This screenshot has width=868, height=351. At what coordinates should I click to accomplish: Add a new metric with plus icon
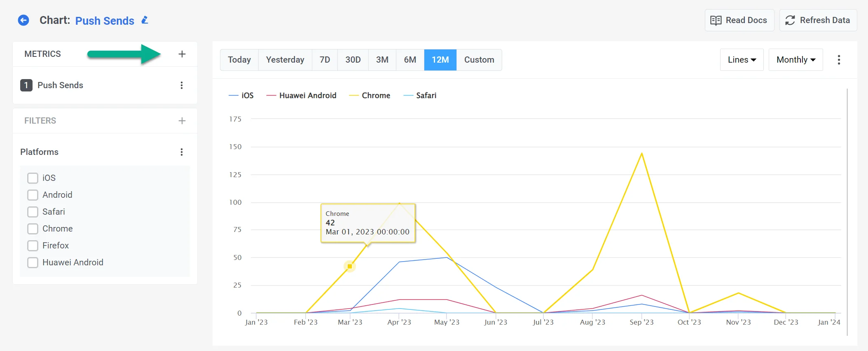(182, 54)
